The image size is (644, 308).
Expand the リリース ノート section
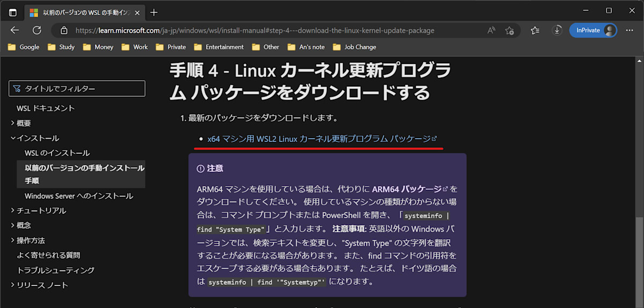(x=39, y=285)
